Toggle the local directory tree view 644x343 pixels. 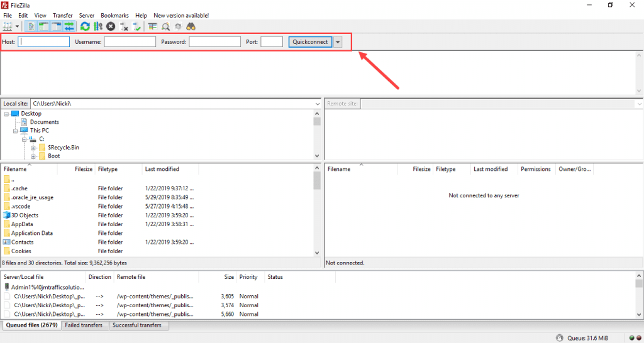43,26
